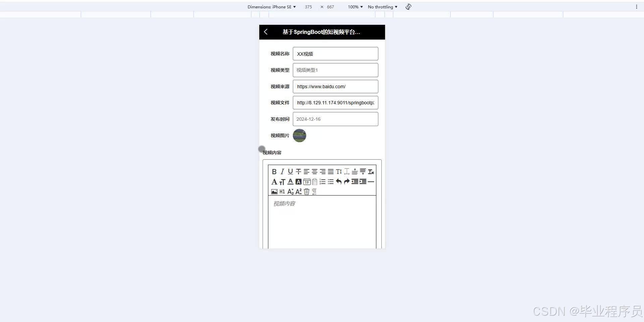Screen dimensions: 644x322
Task: Click the uploaded video image thumbnail
Action: click(x=299, y=136)
